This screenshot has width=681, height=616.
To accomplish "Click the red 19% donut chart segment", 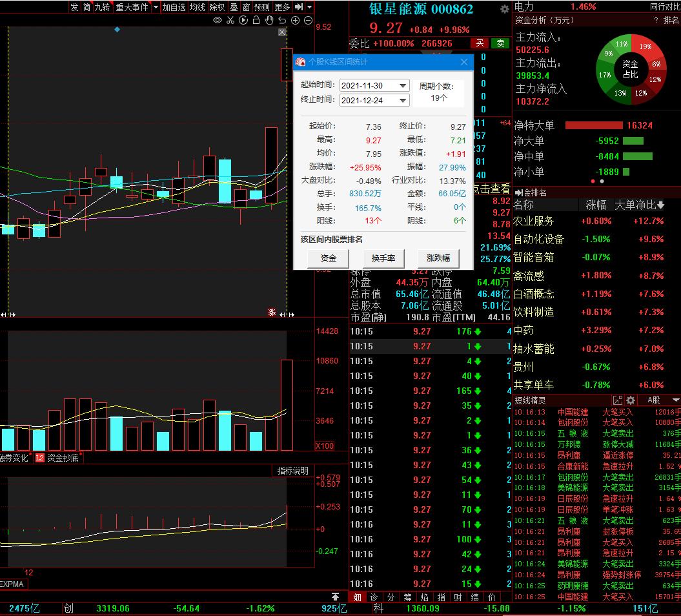I will click(x=646, y=46).
